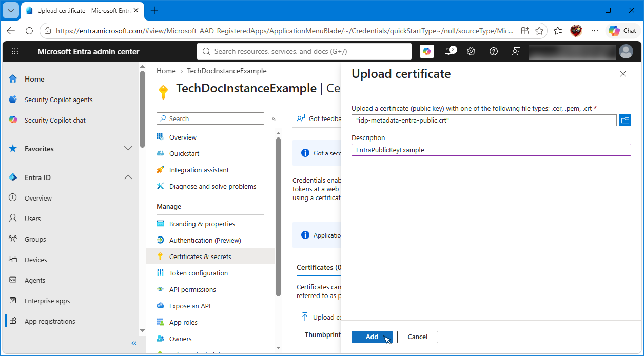
Task: Click the browser address bar URL
Action: [285, 31]
